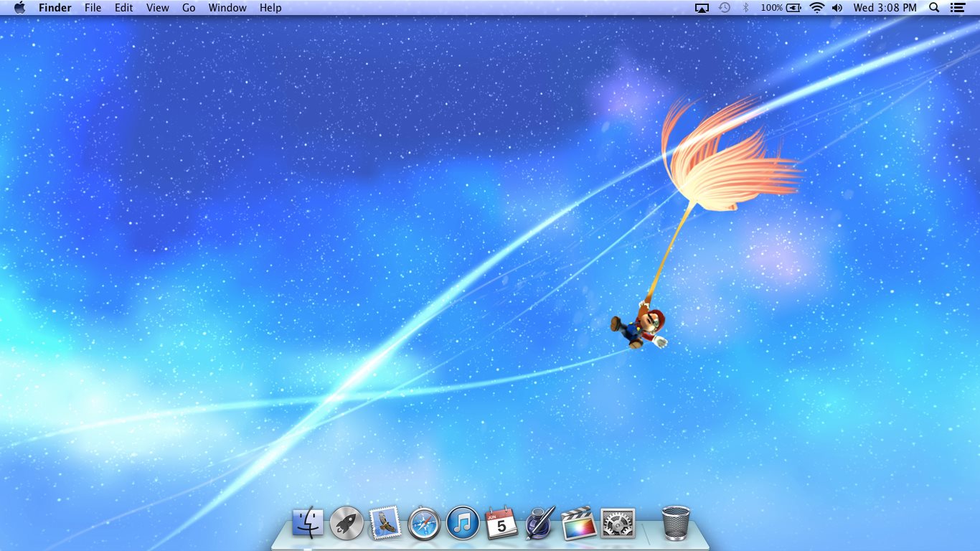The height and width of the screenshot is (551, 980).
Task: Click the AirPlay mirroring icon
Action: (701, 8)
